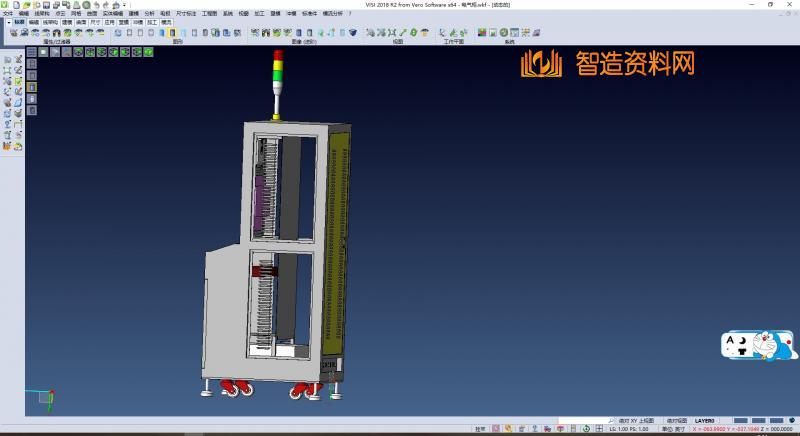Click the top icon in the left sidebar
800x436 pixels.
pyautogui.click(x=7, y=60)
